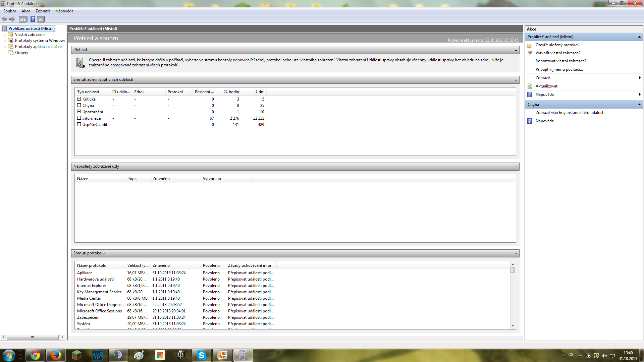644x362 pixels.
Task: Select Odběry in the console tree
Action: [x=21, y=53]
